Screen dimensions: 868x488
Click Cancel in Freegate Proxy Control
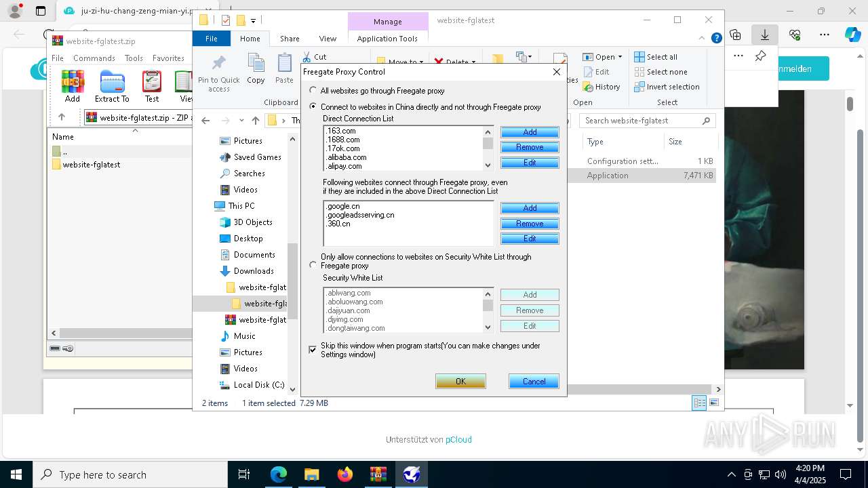[534, 381]
